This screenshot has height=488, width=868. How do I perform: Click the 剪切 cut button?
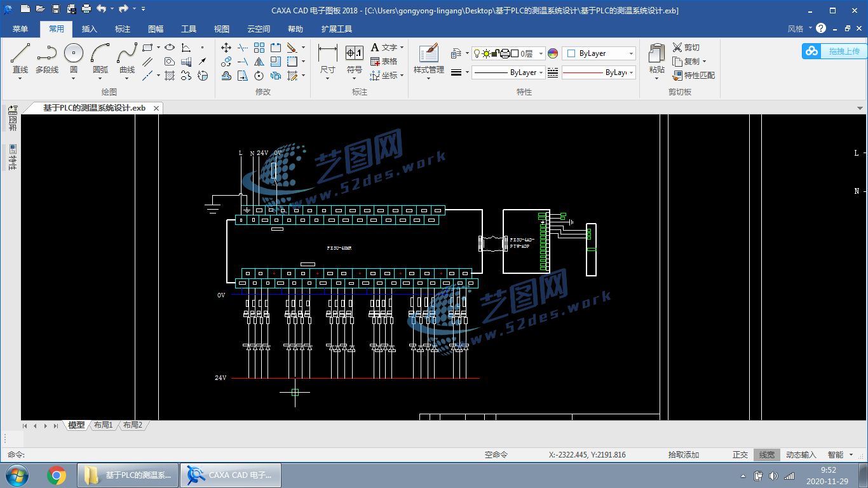[686, 48]
